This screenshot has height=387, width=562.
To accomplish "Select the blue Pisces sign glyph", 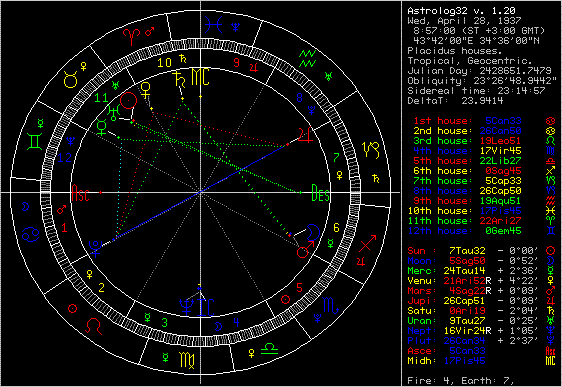I will (214, 25).
